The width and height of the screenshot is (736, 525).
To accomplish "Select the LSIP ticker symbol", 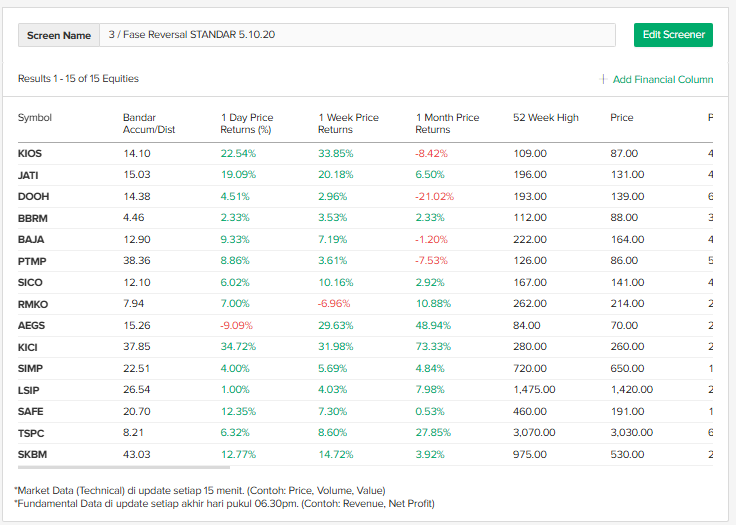I will point(29,390).
